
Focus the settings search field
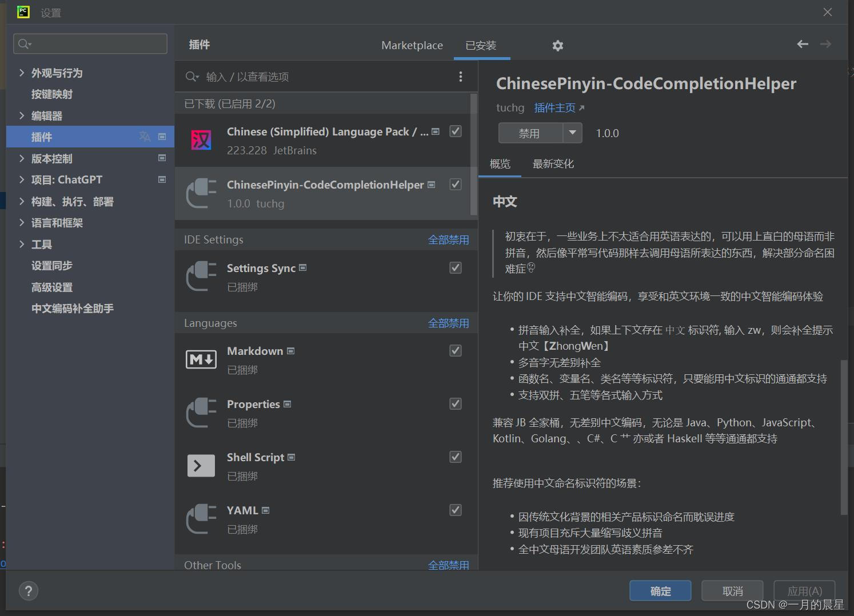coord(90,44)
